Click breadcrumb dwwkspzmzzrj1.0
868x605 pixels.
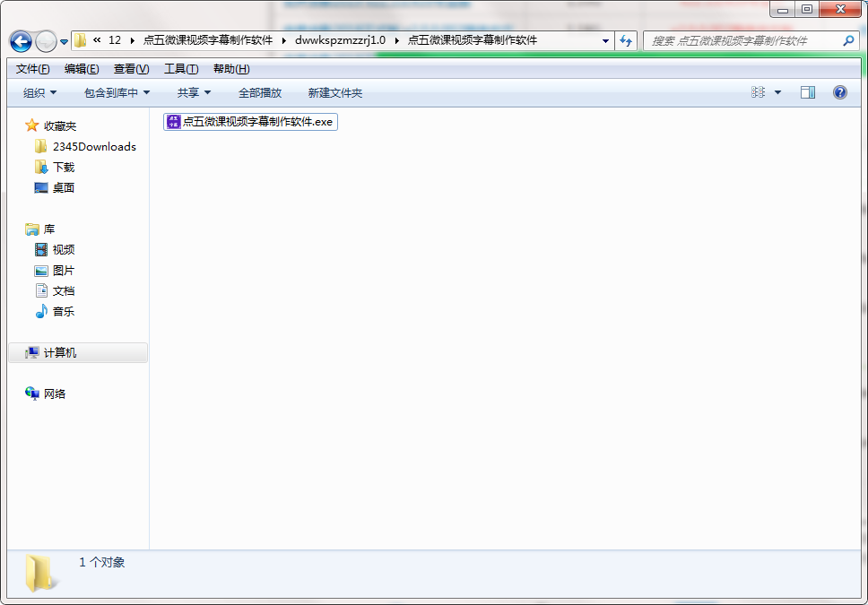340,39
